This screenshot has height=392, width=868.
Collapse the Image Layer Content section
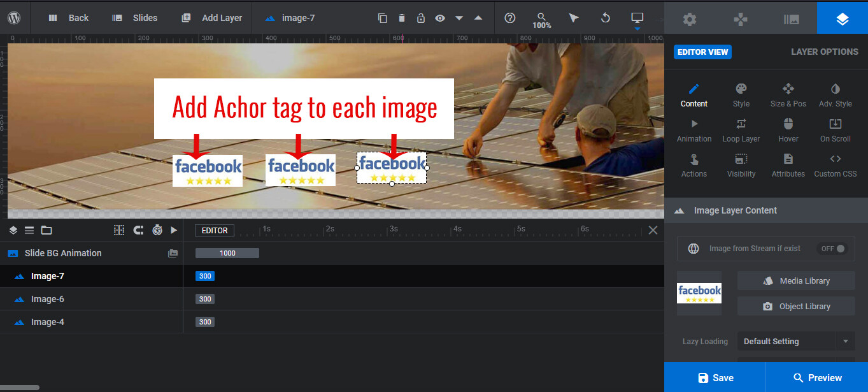(x=679, y=210)
